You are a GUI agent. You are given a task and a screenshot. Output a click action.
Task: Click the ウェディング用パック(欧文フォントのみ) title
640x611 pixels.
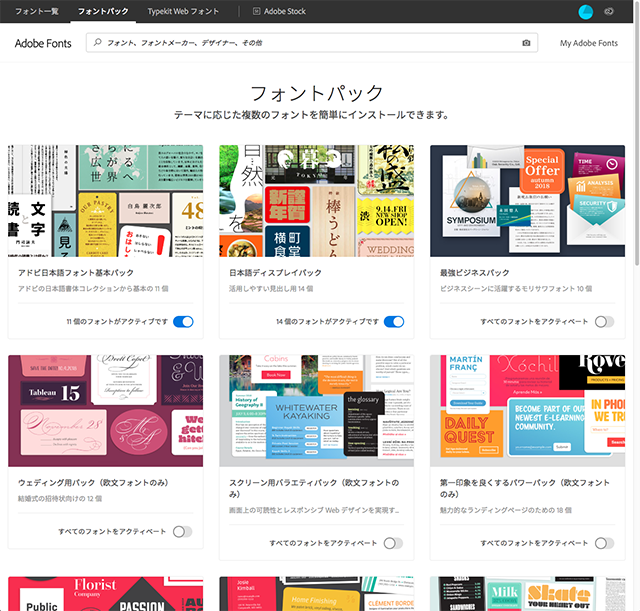(93, 483)
